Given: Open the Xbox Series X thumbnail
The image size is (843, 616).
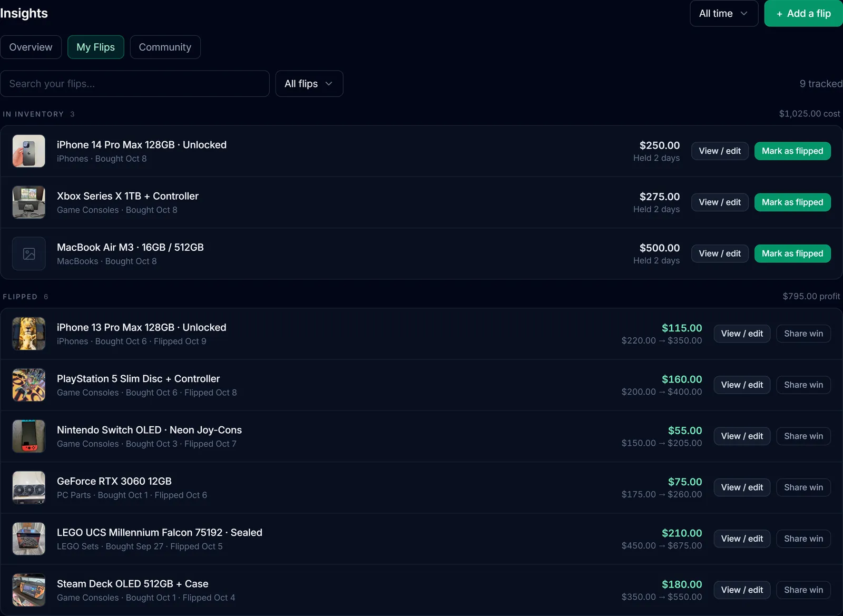Looking at the screenshot, I should coord(29,202).
